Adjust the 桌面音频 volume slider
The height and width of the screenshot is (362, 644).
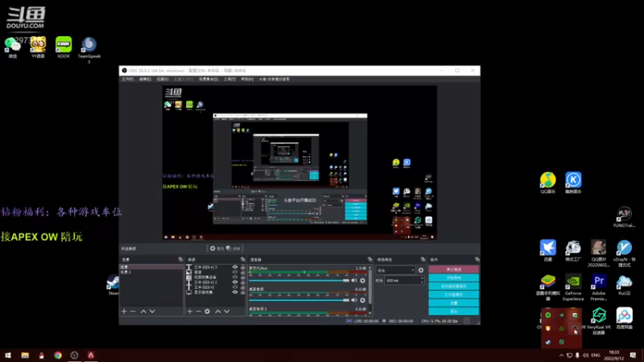click(x=299, y=300)
